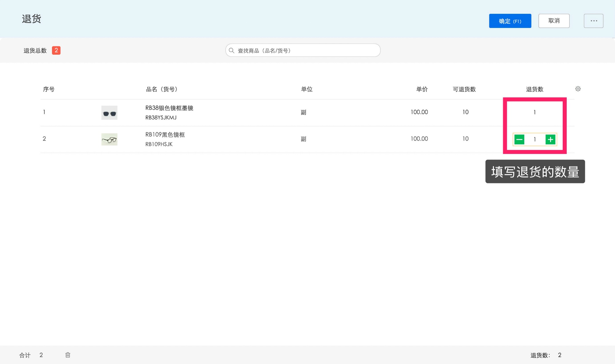Image resolution: width=615 pixels, height=364 pixels.
Task: Click quantity value in row 2 stepper
Action: point(535,139)
